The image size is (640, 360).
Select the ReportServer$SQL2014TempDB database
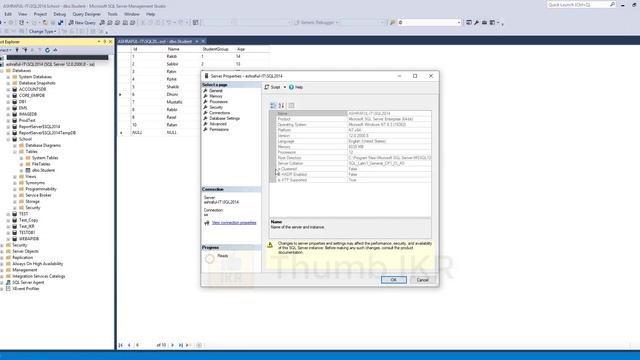tap(47, 133)
